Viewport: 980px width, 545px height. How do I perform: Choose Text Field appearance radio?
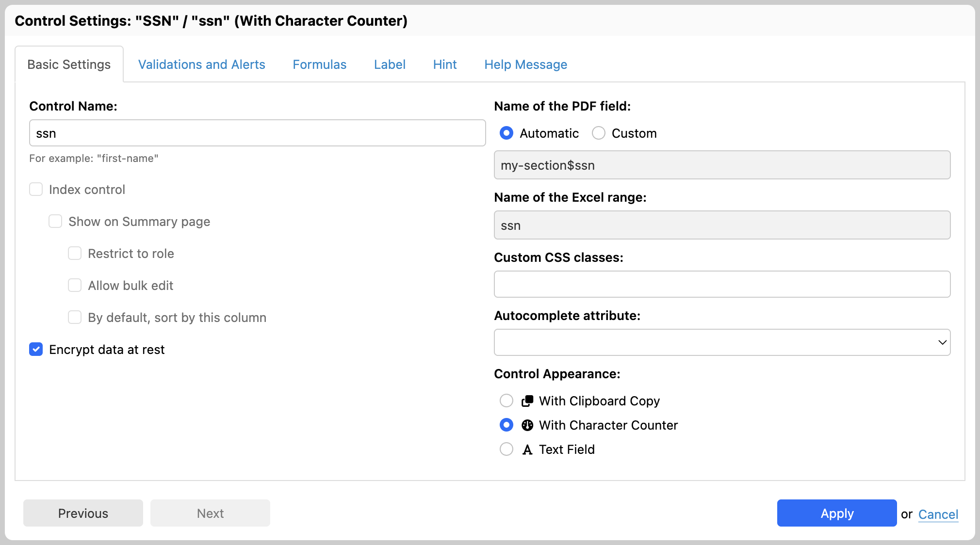pyautogui.click(x=506, y=449)
